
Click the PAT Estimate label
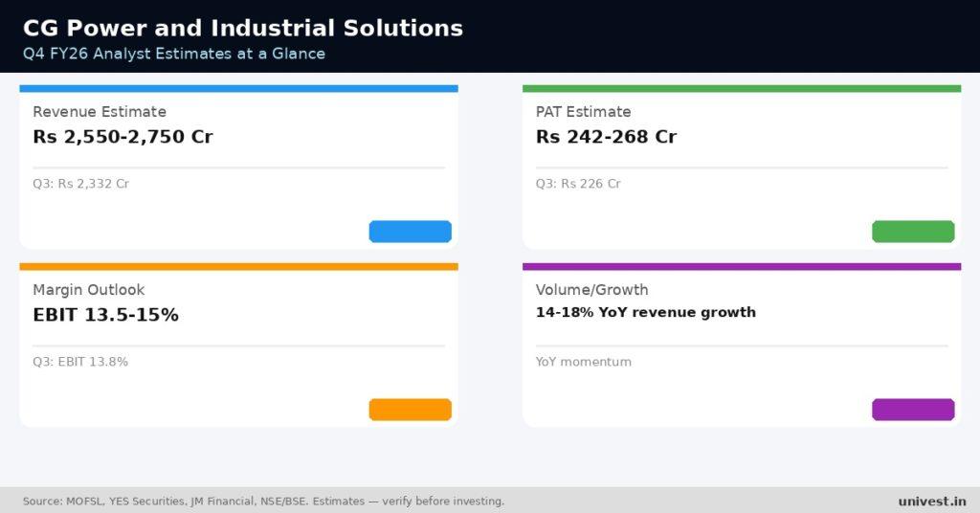pos(583,112)
